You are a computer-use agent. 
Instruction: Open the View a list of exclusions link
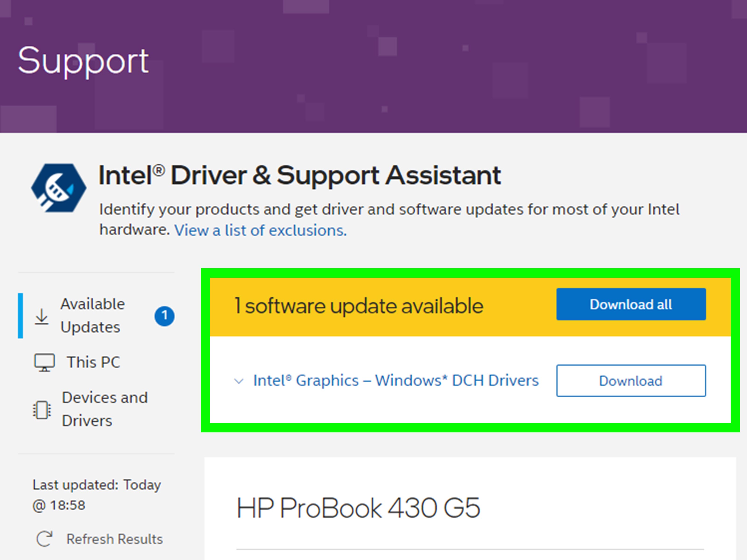coord(260,231)
